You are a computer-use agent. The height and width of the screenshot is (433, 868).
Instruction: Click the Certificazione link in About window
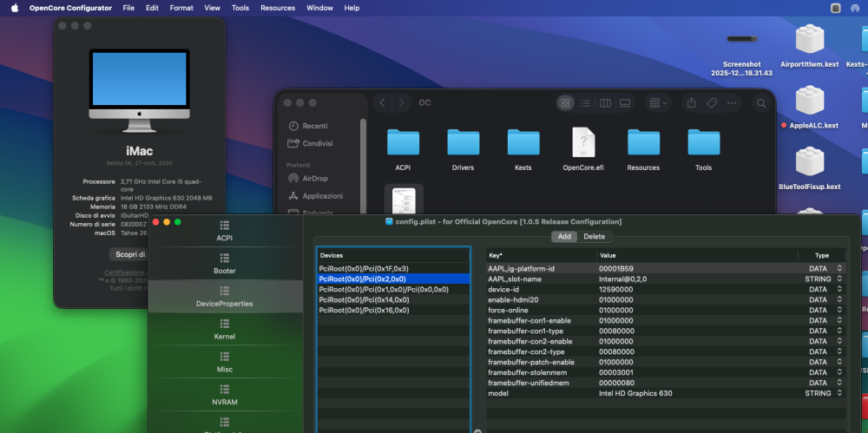(126, 272)
